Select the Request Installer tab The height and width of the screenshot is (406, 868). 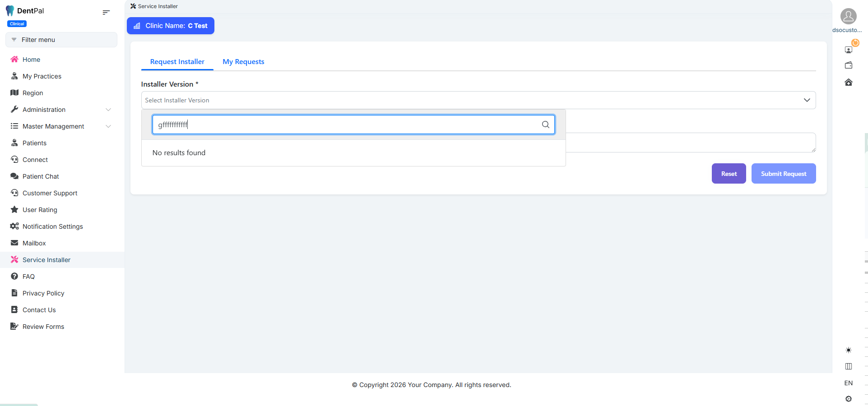[x=177, y=62]
